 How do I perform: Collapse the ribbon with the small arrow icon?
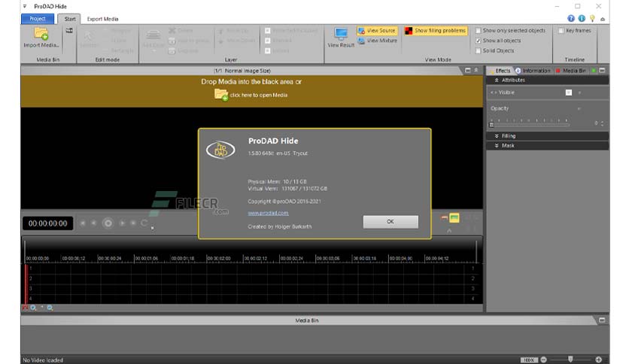tap(603, 19)
